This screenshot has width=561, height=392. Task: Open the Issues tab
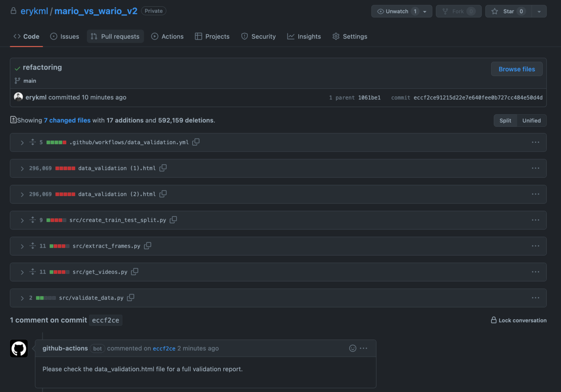65,36
